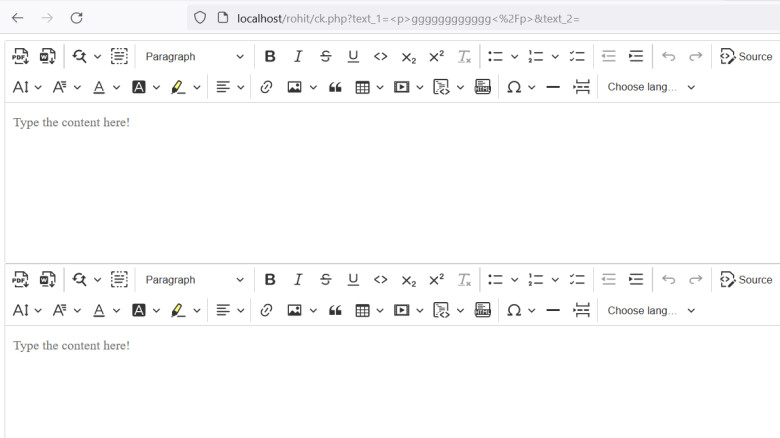The image size is (780, 438).
Task: Toggle Bold in the top editor
Action: pyautogui.click(x=270, y=56)
